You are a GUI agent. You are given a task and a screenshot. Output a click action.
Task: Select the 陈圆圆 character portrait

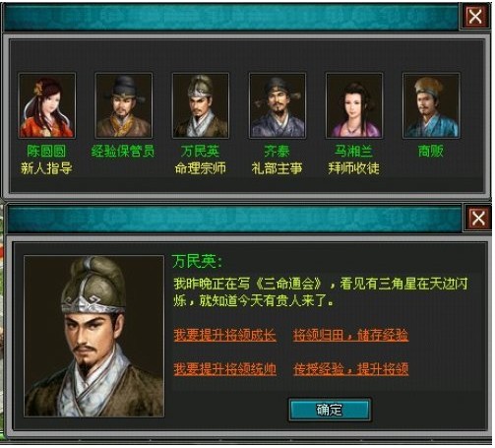[x=47, y=105]
